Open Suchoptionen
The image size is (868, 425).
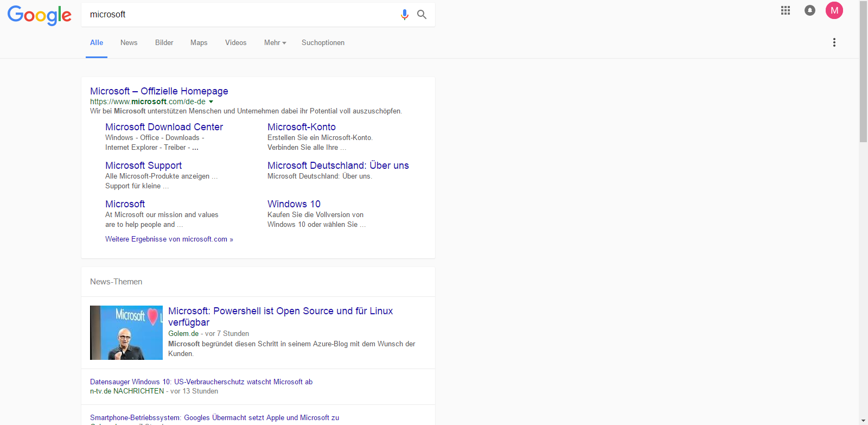click(323, 43)
